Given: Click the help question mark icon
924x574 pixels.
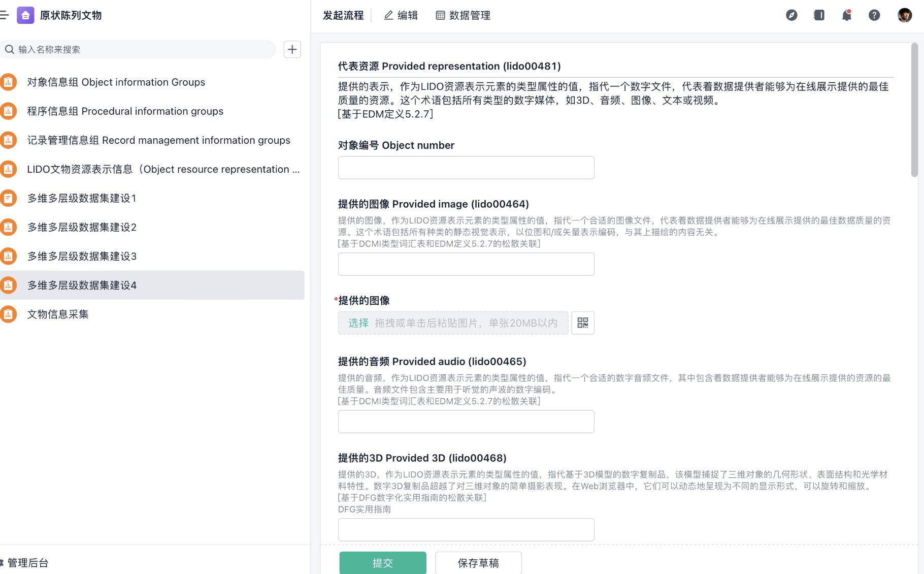Looking at the screenshot, I should coord(874,15).
